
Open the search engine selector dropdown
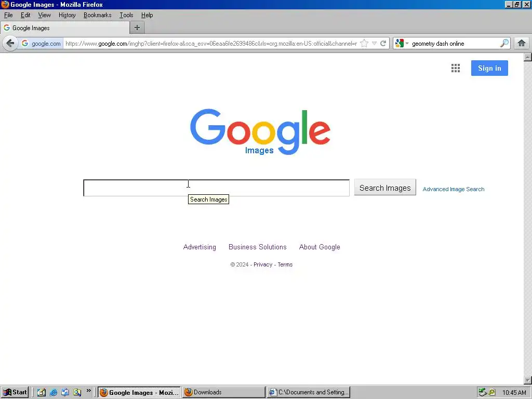pos(402,44)
